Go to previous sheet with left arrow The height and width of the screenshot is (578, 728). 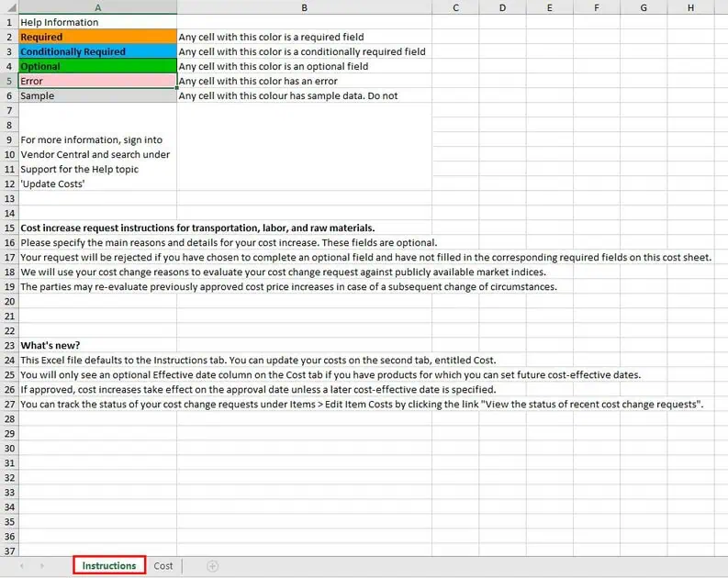22,566
